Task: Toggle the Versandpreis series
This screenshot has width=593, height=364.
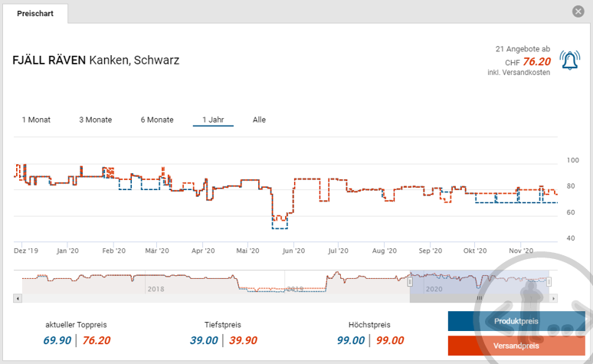Action: pyautogui.click(x=516, y=346)
